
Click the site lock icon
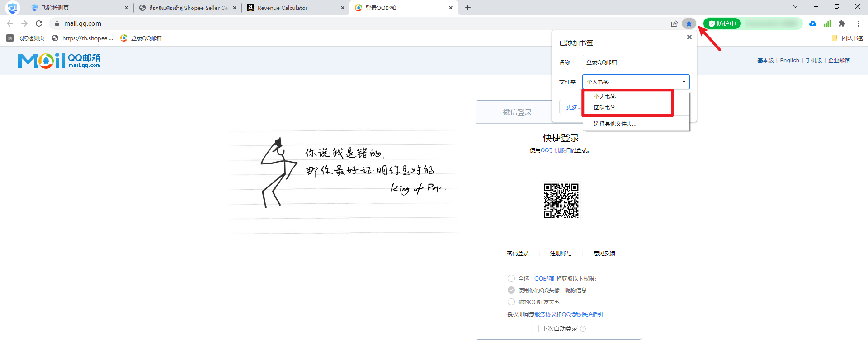tap(57, 23)
